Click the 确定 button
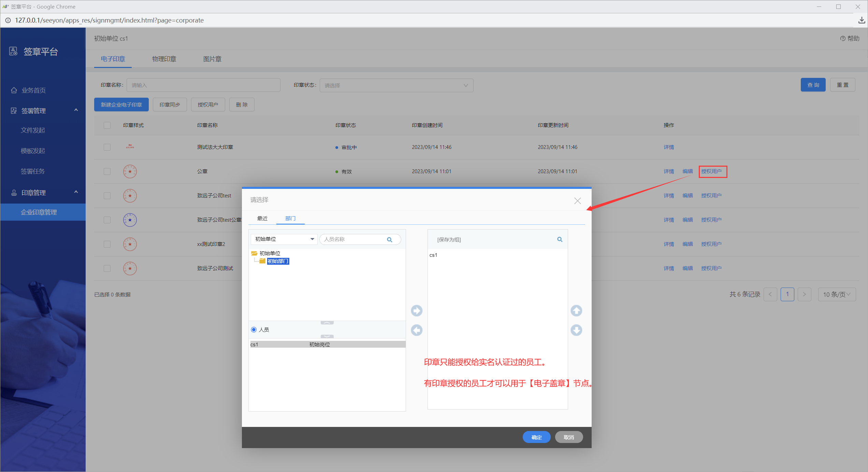This screenshot has width=868, height=472. [536, 437]
